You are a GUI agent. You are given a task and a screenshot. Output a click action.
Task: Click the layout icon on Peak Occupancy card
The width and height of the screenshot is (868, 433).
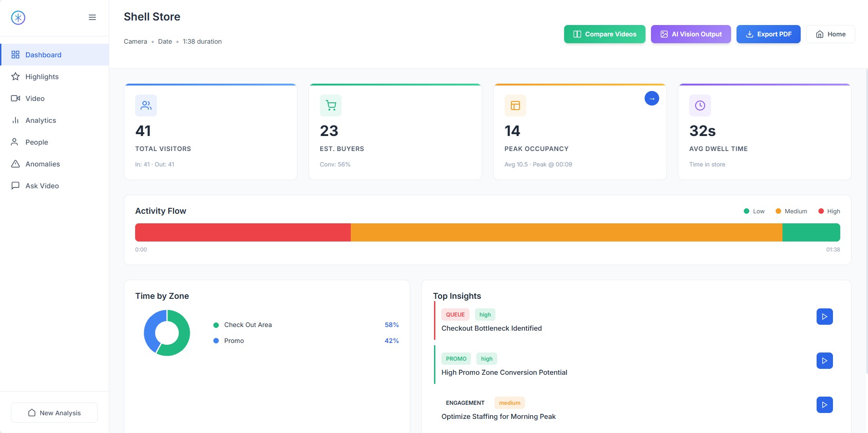[515, 106]
